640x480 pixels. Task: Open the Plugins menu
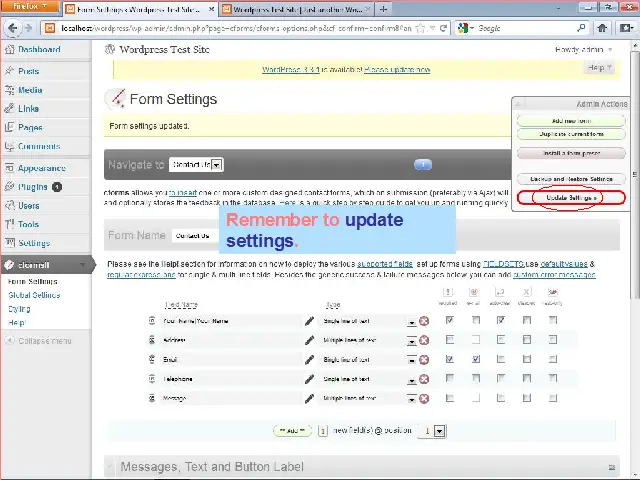33,187
